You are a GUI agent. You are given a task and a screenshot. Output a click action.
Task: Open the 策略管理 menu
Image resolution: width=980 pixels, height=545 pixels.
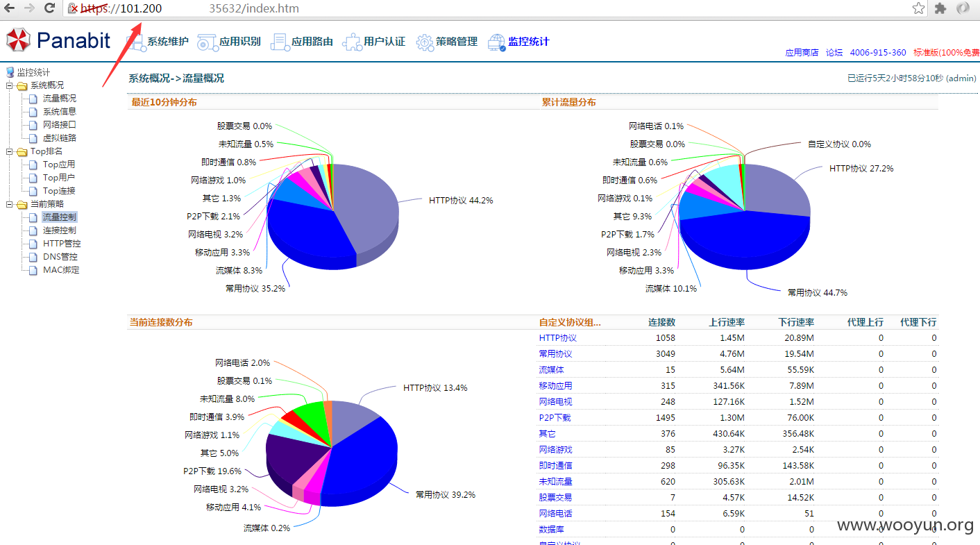point(457,42)
